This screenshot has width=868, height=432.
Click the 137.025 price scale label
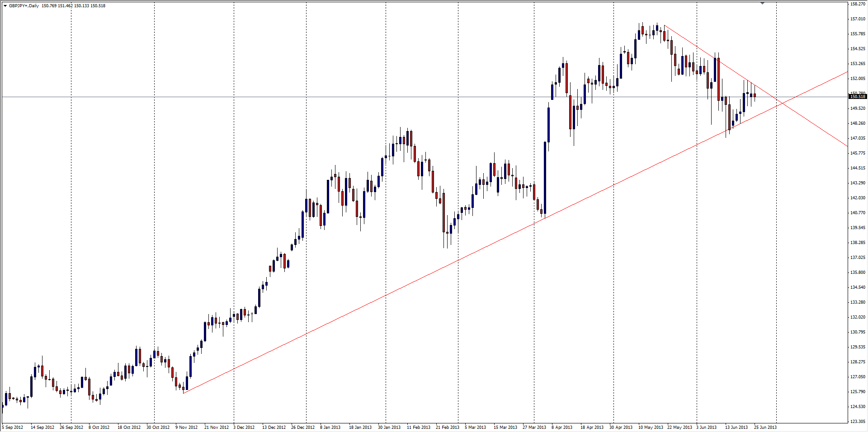pyautogui.click(x=858, y=258)
